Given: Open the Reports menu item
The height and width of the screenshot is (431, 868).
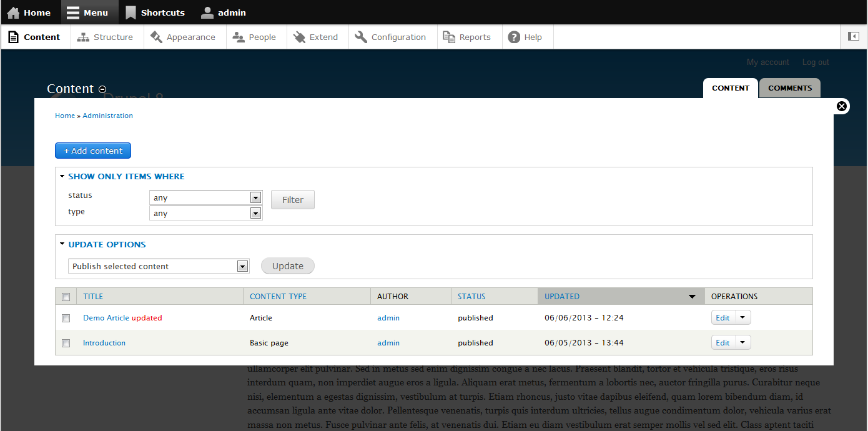Looking at the screenshot, I should tap(467, 37).
